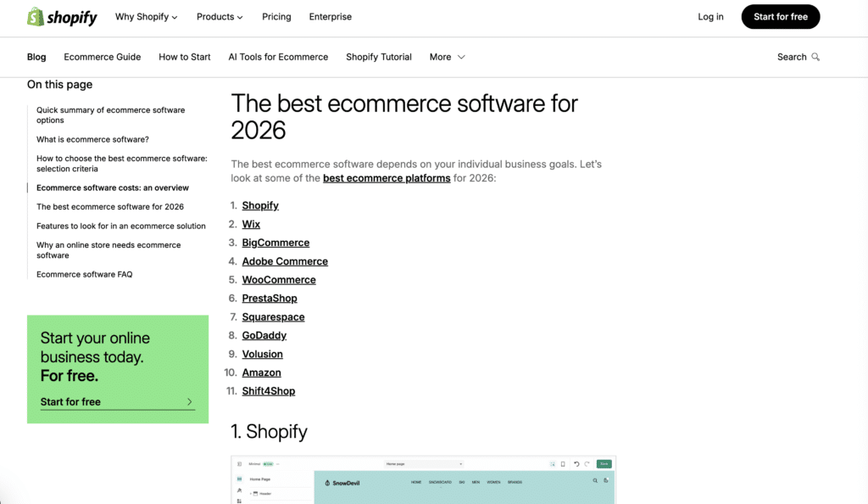Click the Home page dropdown in editor screenshot
The height and width of the screenshot is (504, 868).
pos(424,464)
